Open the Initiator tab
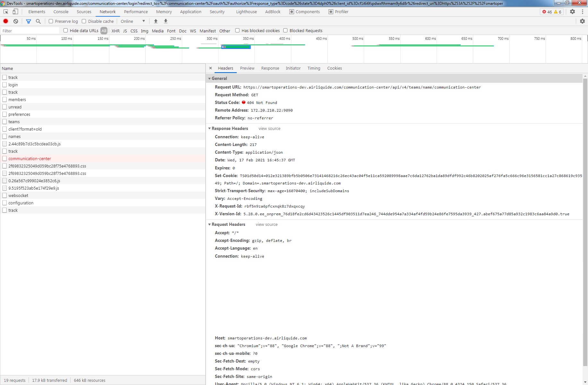 click(293, 68)
